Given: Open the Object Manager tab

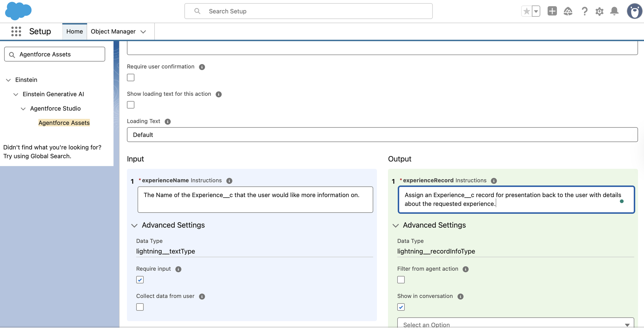Looking at the screenshot, I should coord(113,31).
